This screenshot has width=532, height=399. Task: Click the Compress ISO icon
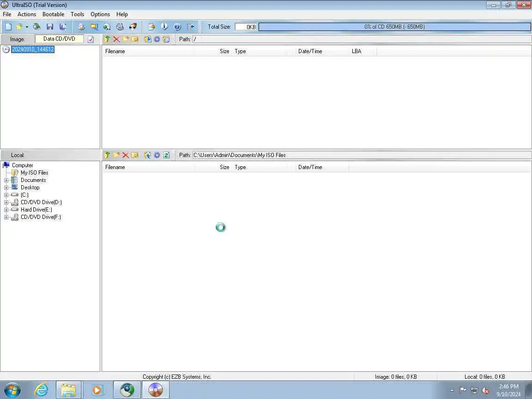94,27
